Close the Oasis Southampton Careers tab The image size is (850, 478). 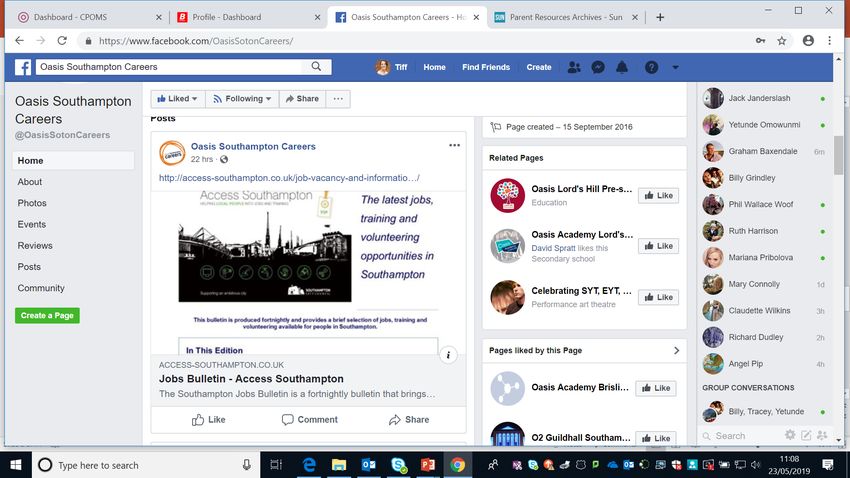point(476,17)
